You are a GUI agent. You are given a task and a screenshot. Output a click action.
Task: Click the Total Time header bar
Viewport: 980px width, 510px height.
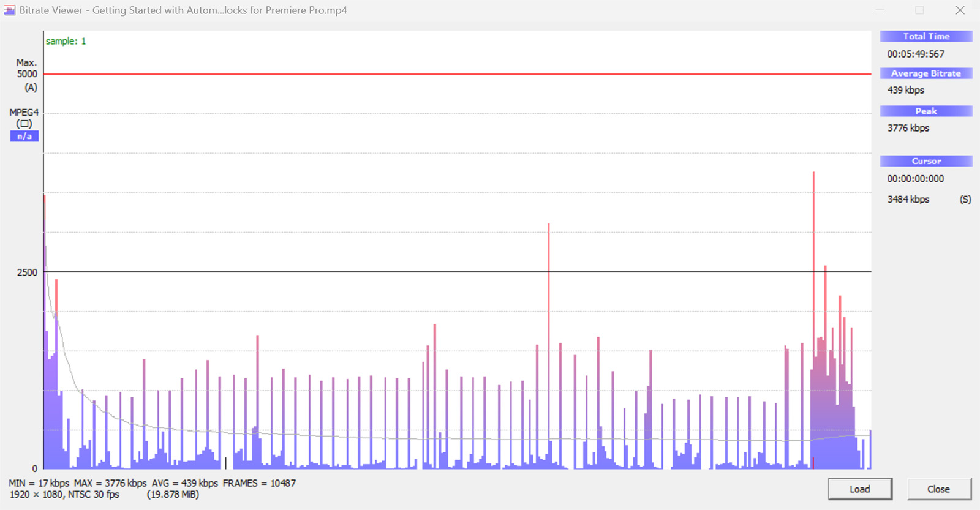(925, 36)
